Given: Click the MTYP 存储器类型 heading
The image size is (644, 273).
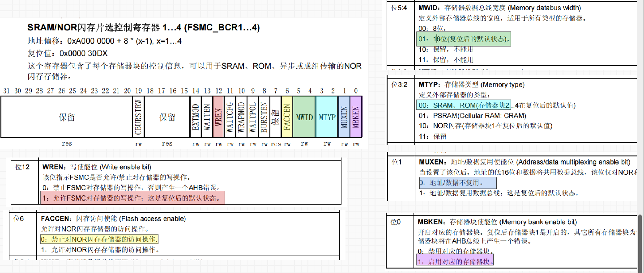Looking at the screenshot, I should [x=471, y=84].
